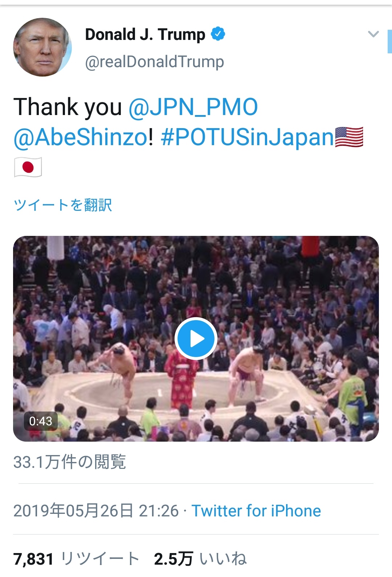Screen dimensions: 392x577
Task: Tap the 33.1万件の閲覧 view count
Action: click(x=70, y=462)
